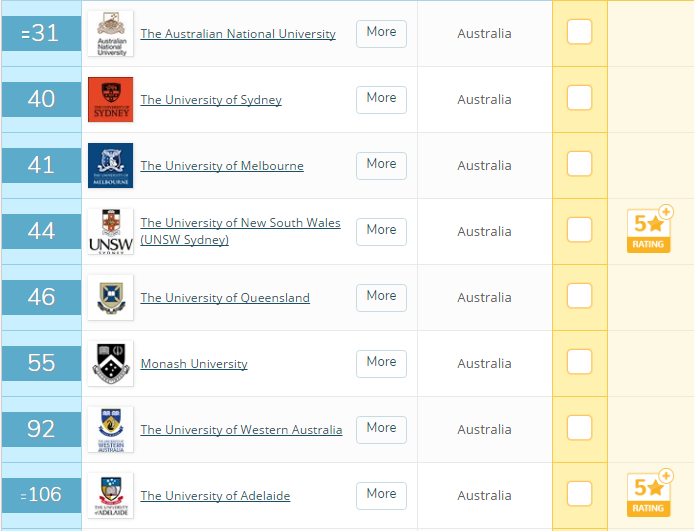Click the rank 92 badge
Screen dimensions: 695x531
[x=41, y=429]
